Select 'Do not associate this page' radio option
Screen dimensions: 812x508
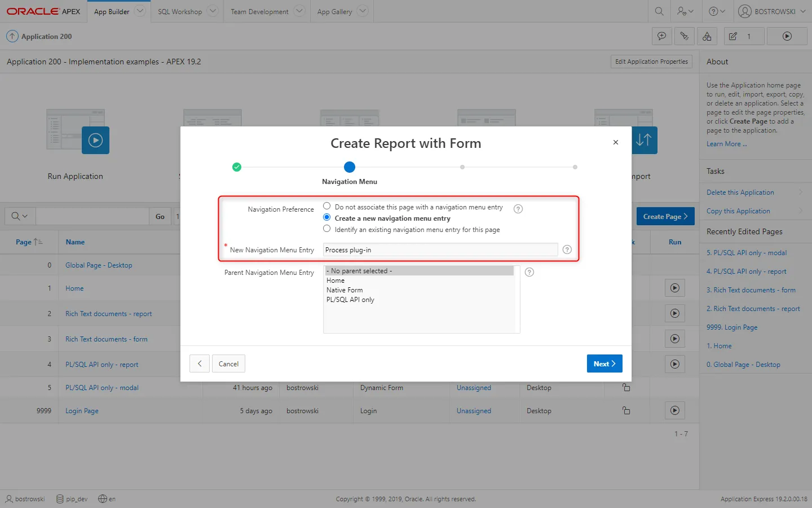[x=326, y=206]
